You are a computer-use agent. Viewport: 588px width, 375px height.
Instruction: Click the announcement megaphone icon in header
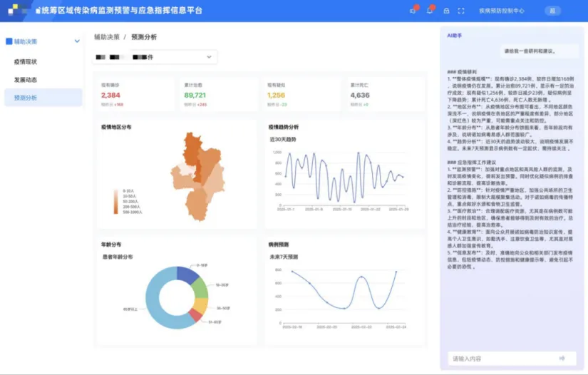coord(413,11)
